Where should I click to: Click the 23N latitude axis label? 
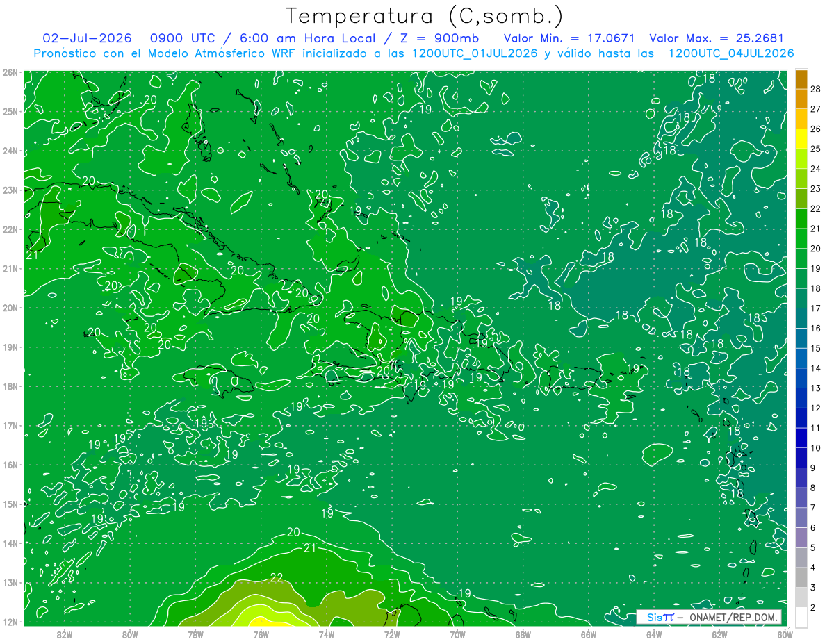[10, 190]
